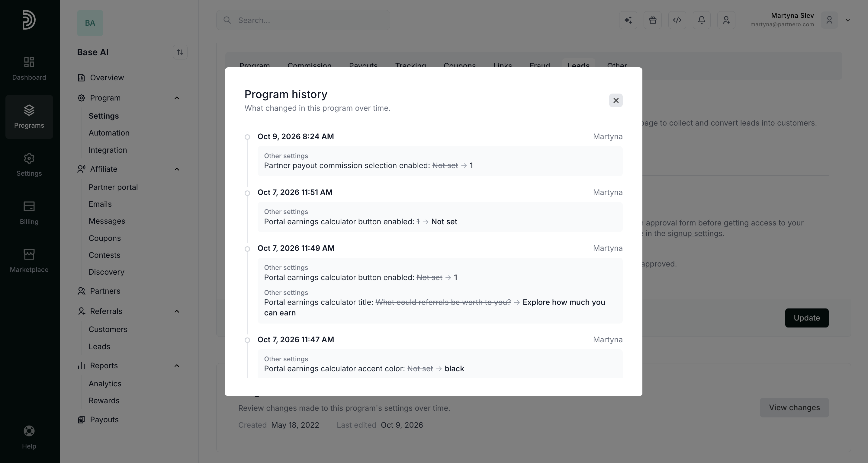The image size is (868, 463).
Task: Select Automation in the sidebar menu
Action: (109, 133)
